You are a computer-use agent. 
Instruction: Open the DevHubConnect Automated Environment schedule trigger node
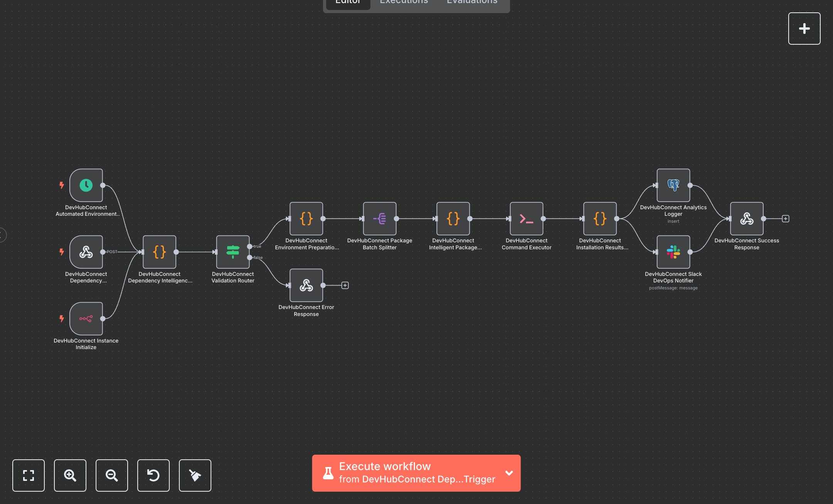pyautogui.click(x=86, y=185)
